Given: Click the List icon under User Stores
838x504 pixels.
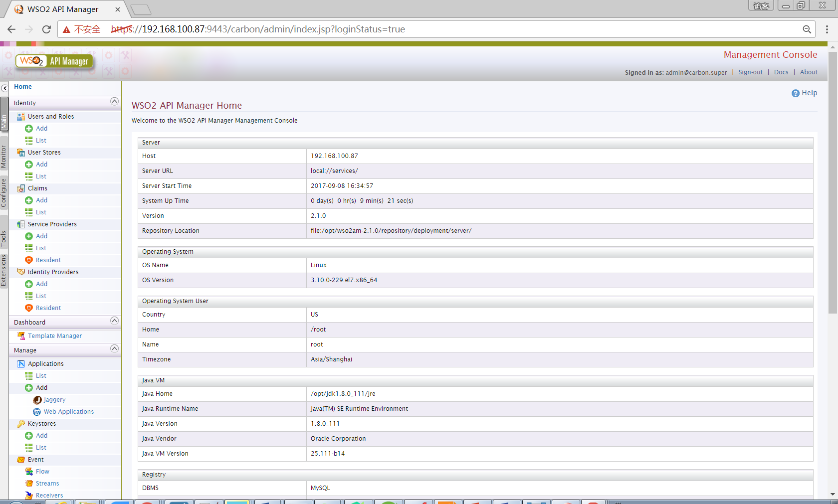Looking at the screenshot, I should pos(29,176).
